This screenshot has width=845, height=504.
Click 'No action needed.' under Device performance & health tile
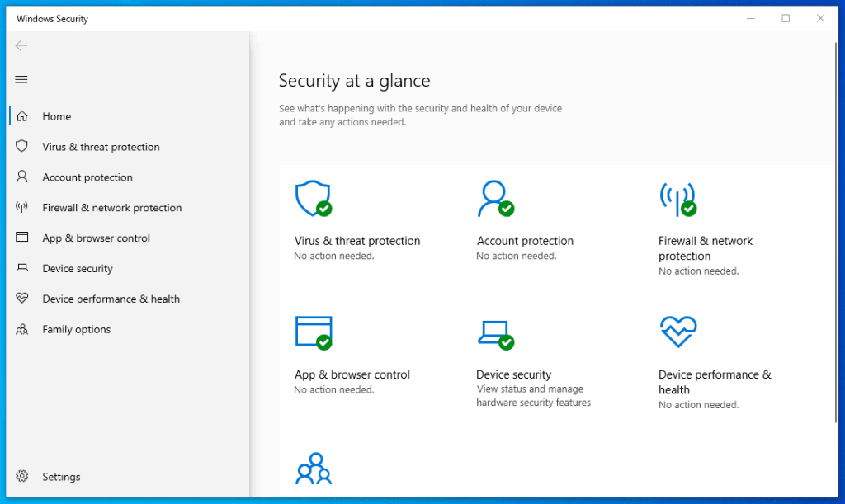pos(698,404)
